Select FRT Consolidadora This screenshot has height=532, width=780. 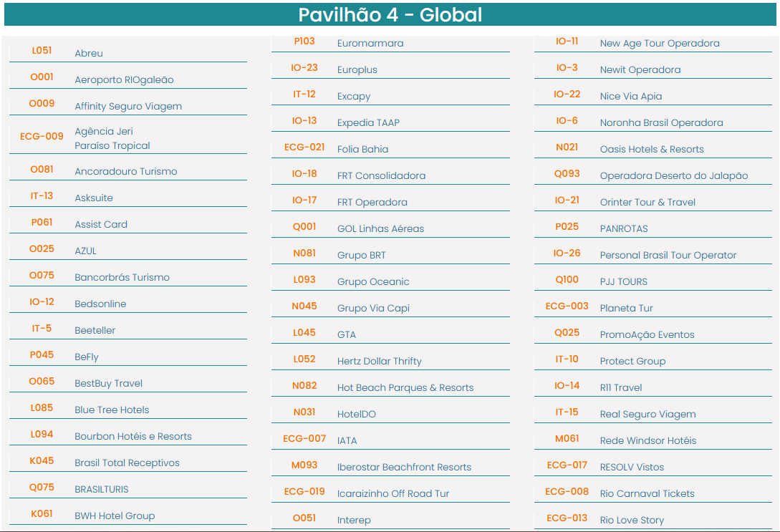[x=381, y=175]
